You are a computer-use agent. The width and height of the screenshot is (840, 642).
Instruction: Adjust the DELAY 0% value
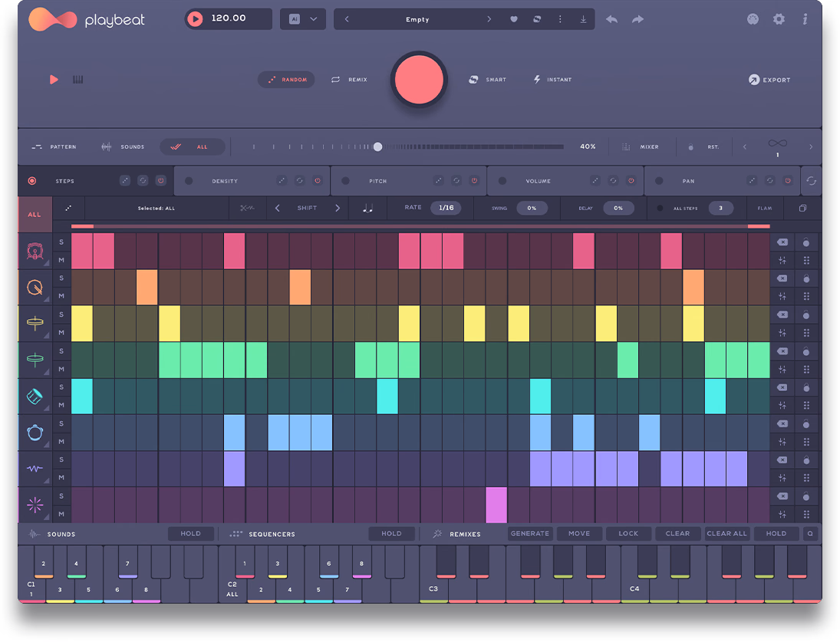coord(619,208)
